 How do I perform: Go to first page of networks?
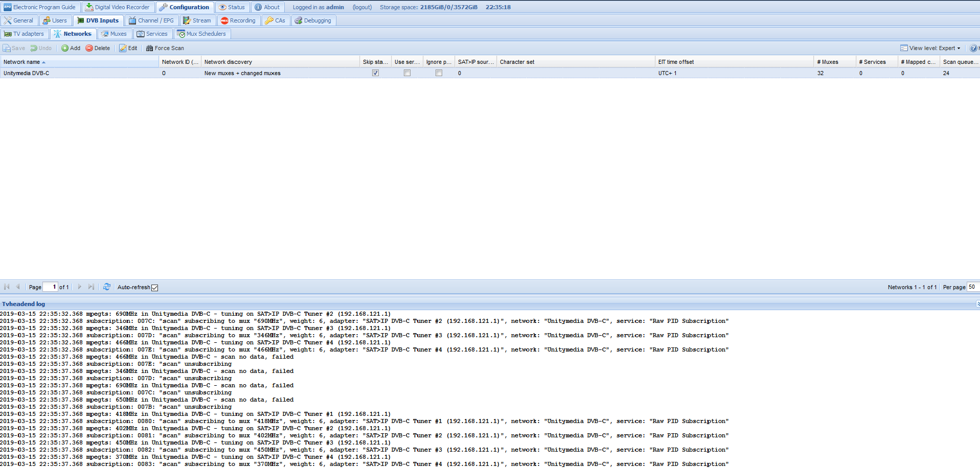[7, 287]
